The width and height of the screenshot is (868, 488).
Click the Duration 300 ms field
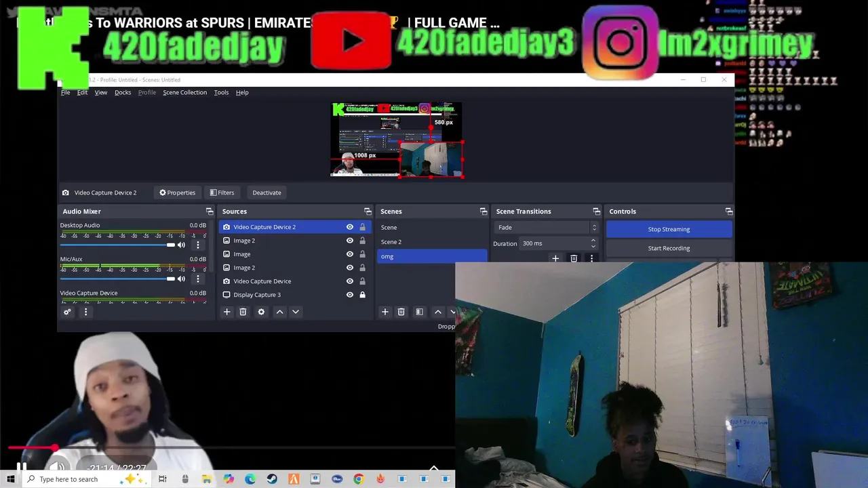pos(559,243)
